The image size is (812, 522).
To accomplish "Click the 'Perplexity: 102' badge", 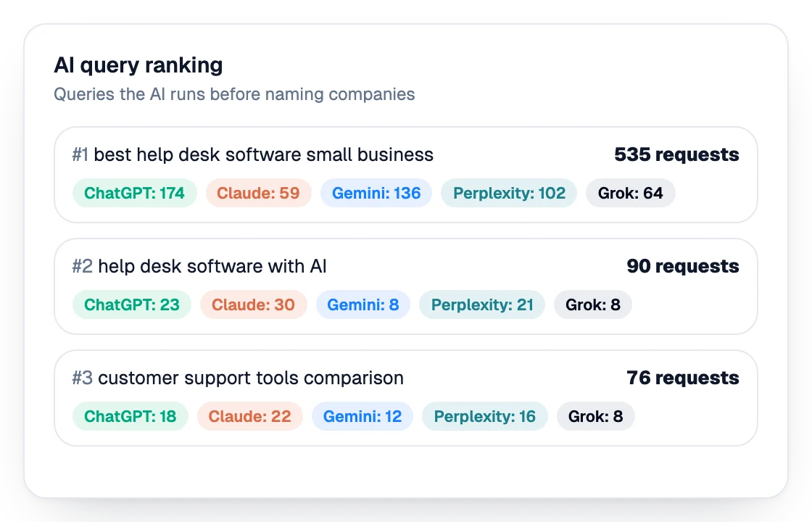I will [x=509, y=193].
